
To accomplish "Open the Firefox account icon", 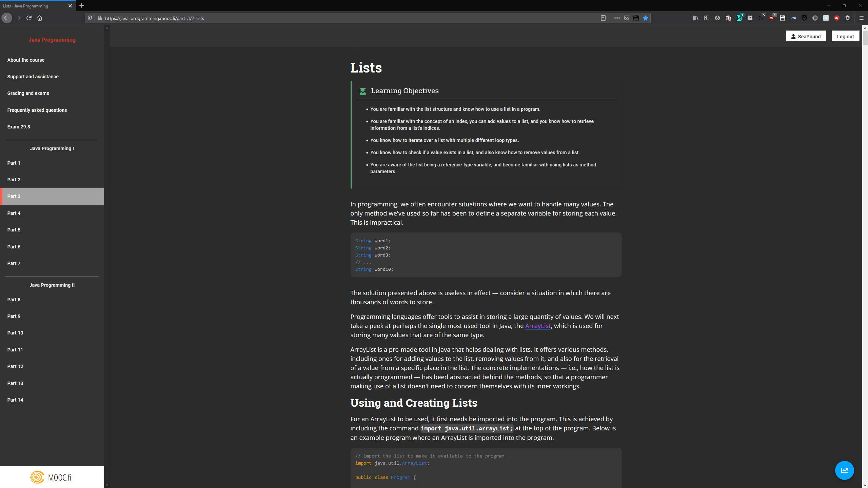I will [717, 18].
